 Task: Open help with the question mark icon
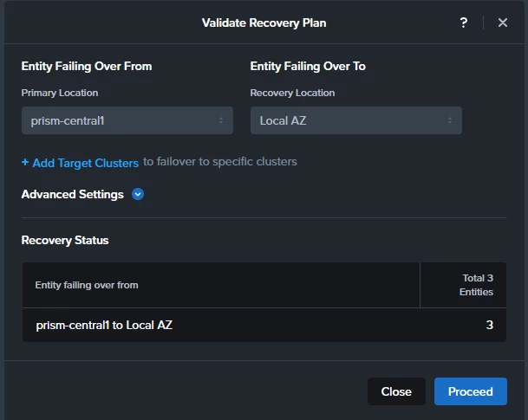tap(464, 23)
